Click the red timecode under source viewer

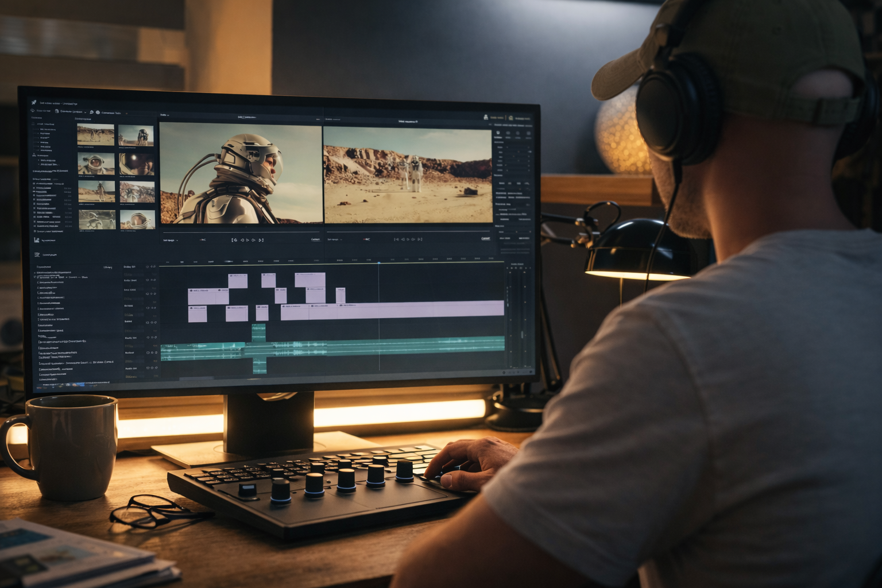click(x=203, y=240)
